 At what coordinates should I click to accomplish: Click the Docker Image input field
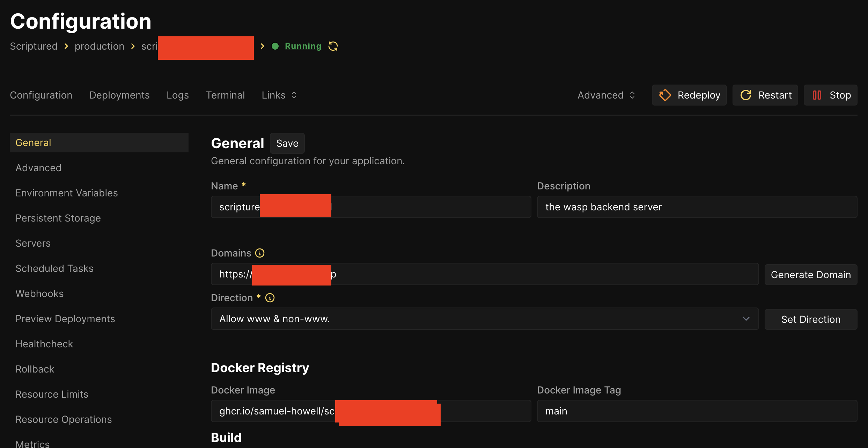click(x=371, y=411)
